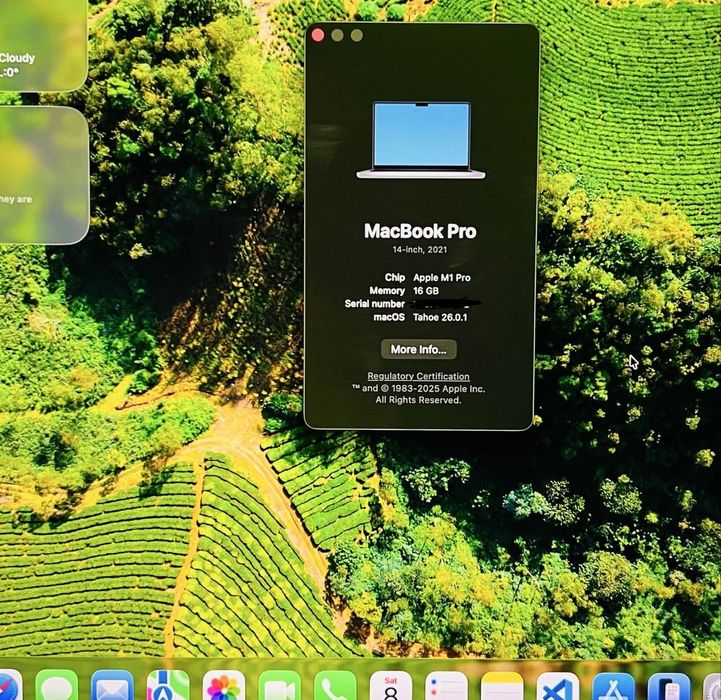This screenshot has width=721, height=700.
Task: Click the '14-inch, 2021' model text
Action: point(419,250)
